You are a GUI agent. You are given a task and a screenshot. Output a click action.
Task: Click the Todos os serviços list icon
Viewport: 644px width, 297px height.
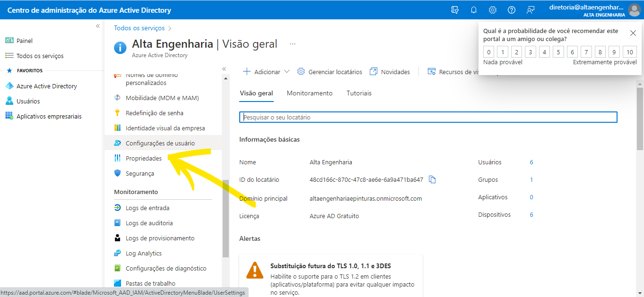pos(9,56)
